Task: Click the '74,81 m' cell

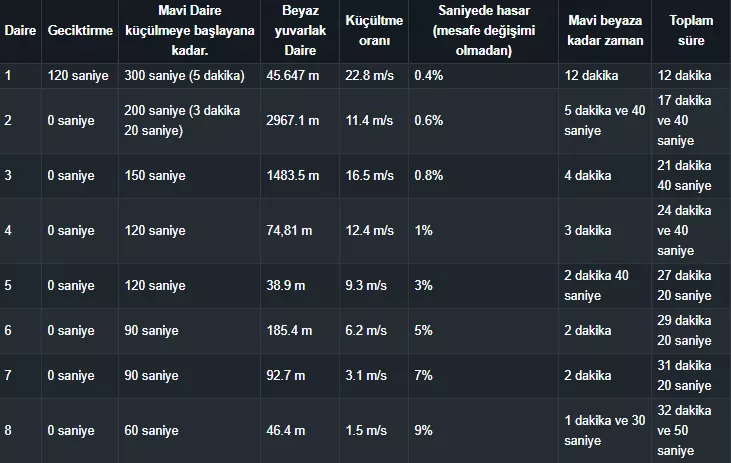Action: 290,230
